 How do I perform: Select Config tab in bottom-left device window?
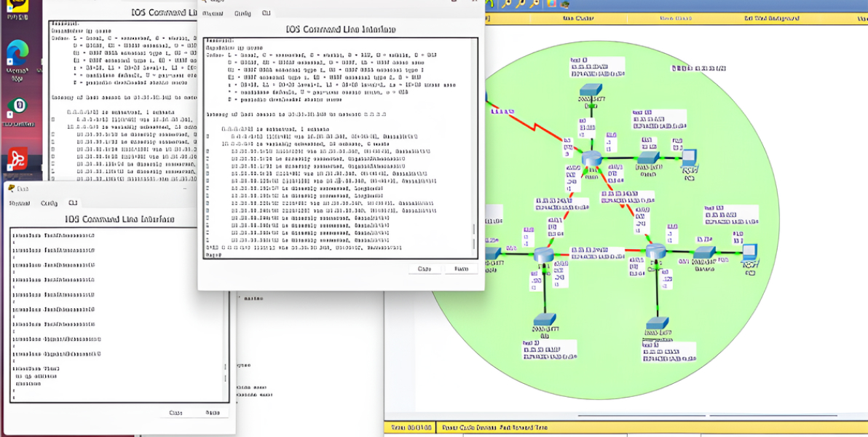pyautogui.click(x=49, y=203)
